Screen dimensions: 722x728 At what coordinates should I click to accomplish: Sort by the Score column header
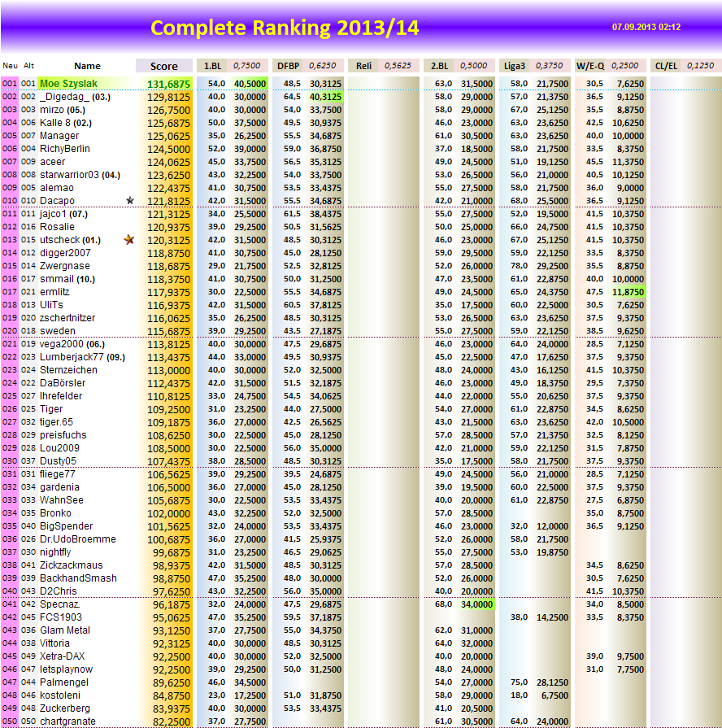point(163,66)
